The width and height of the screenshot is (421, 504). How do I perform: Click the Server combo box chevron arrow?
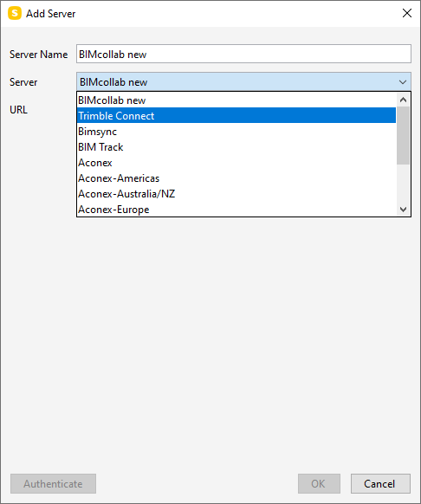403,82
